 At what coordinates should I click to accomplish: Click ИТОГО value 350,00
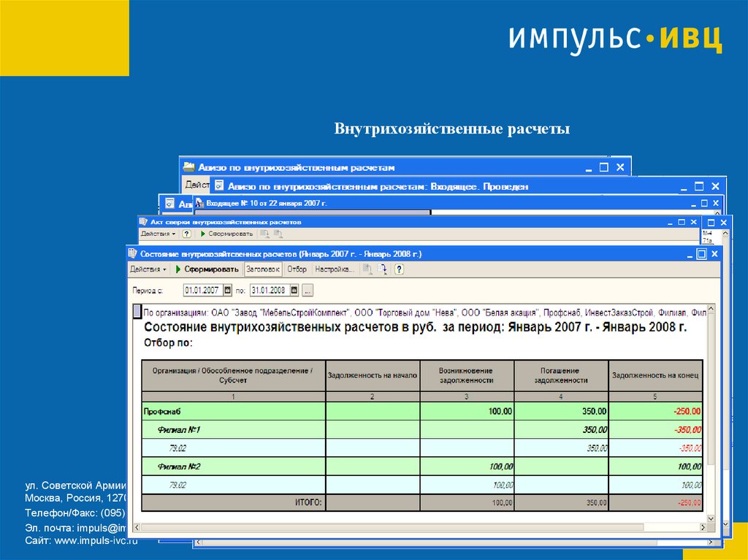point(597,503)
